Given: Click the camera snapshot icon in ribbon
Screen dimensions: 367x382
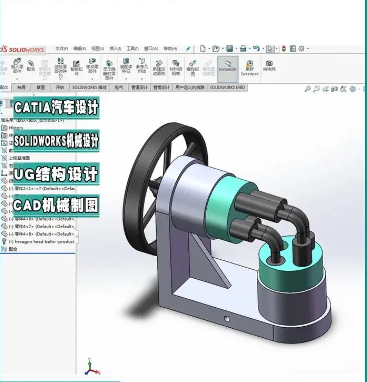Looking at the screenshot, I should point(269,65).
